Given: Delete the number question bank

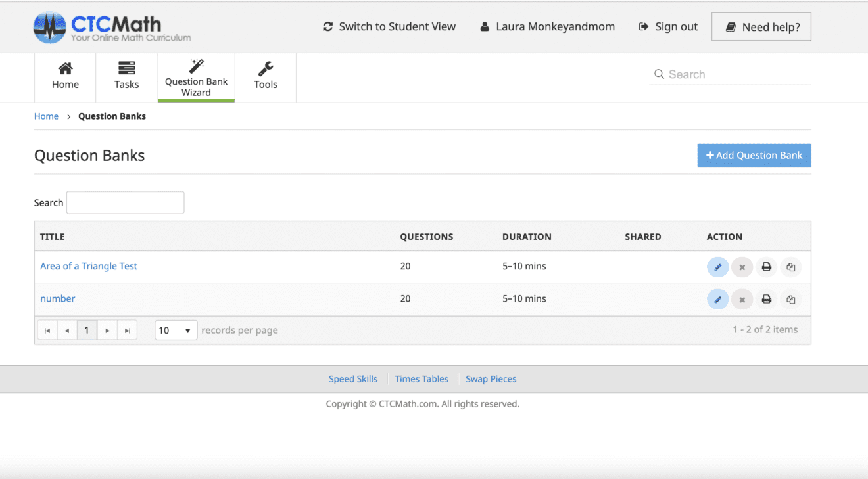Looking at the screenshot, I should [x=742, y=299].
